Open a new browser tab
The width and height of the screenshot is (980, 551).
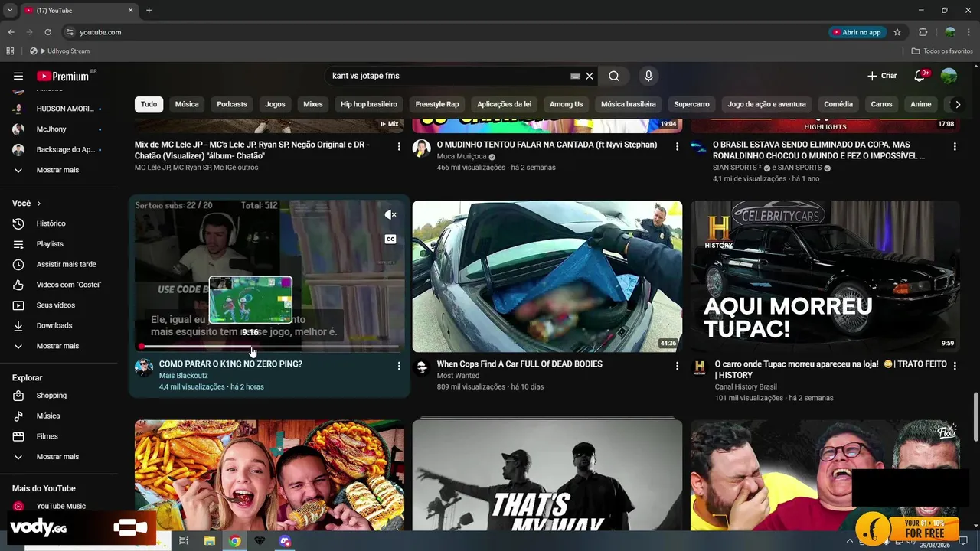149,11
